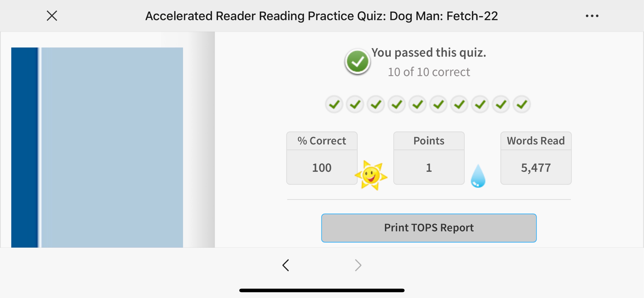Click the Print TOPS Report button
Viewport: 644px width, 298px height.
429,228
